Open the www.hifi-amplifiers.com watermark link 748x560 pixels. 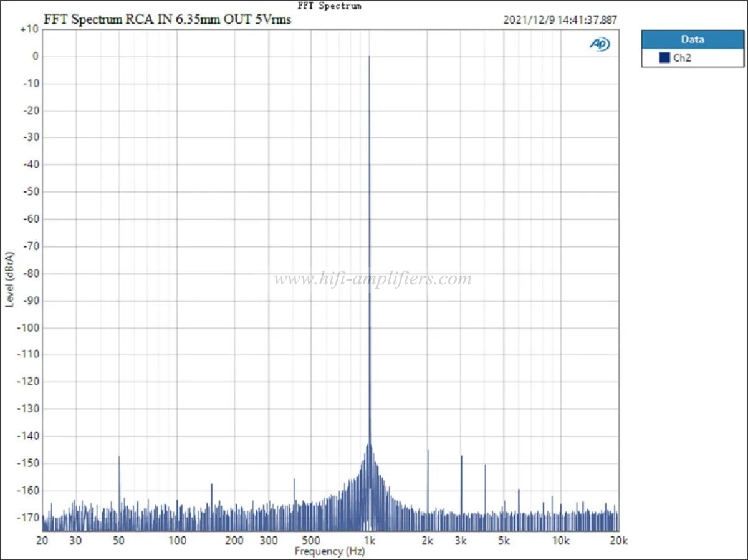point(373,279)
